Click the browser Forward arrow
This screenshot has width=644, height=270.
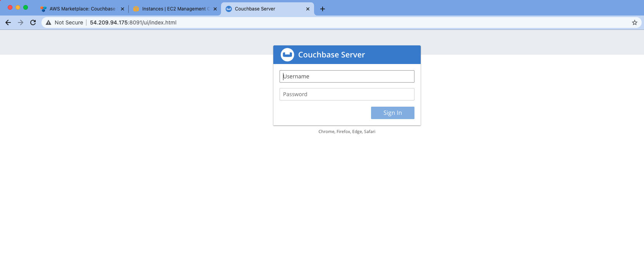click(x=21, y=22)
